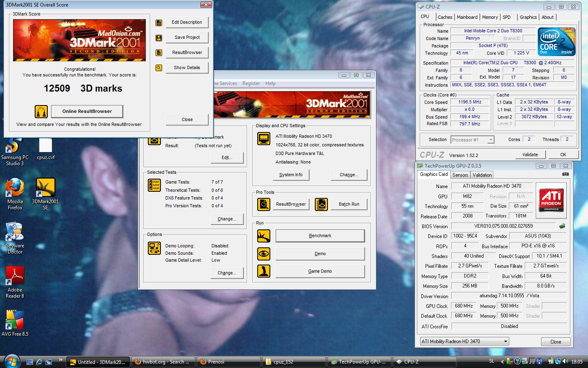588x368 pixels.
Task: Switch to CPU-Z About tab
Action: click(x=548, y=17)
